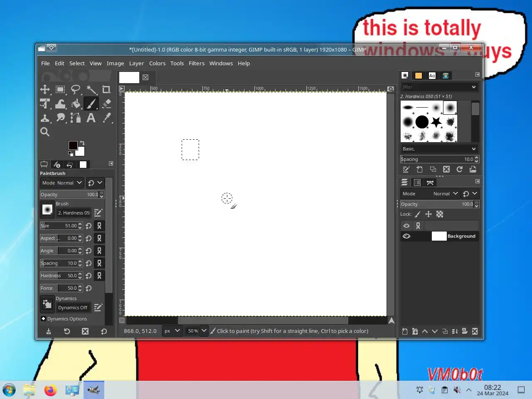Select the large solid round brush thumbnail
This screenshot has height=399, width=532.
pos(422,122)
